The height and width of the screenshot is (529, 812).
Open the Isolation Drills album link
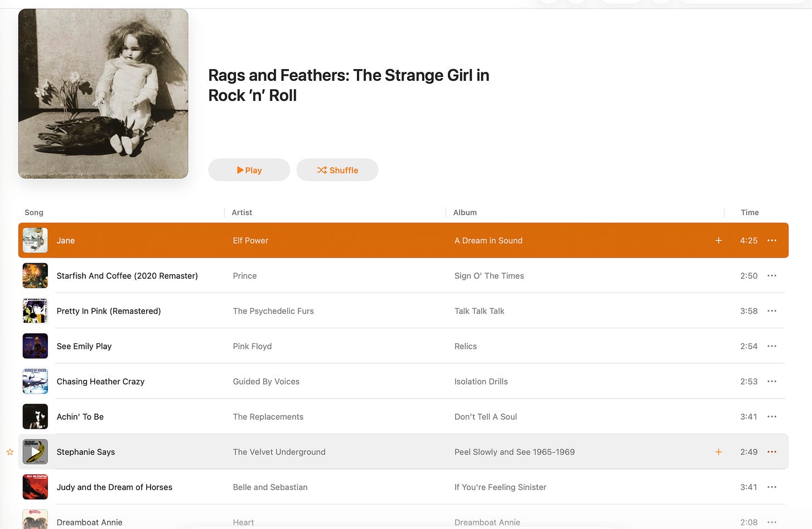[481, 381]
